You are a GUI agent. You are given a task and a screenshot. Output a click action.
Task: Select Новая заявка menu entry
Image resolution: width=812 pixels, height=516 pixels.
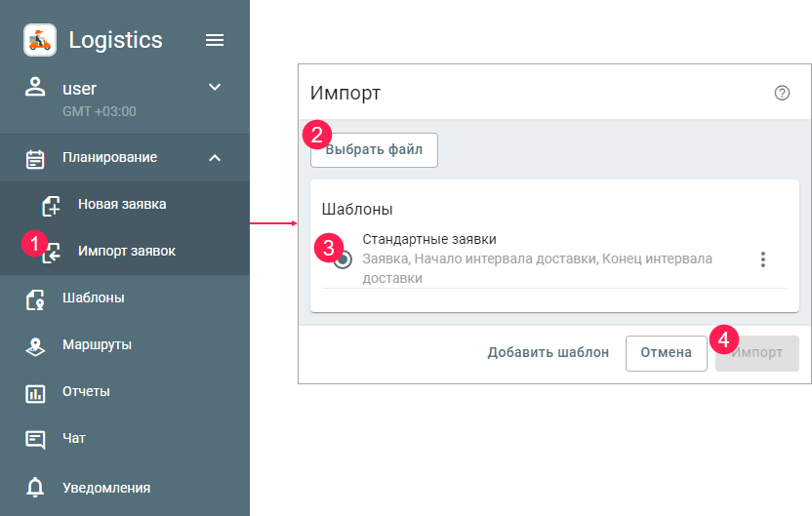click(x=125, y=205)
